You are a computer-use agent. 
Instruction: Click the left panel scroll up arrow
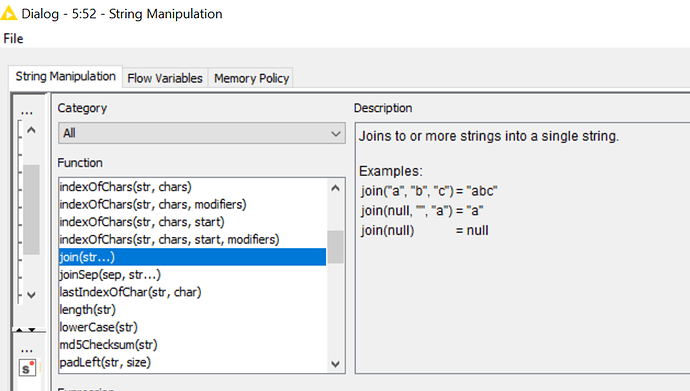coord(31,130)
